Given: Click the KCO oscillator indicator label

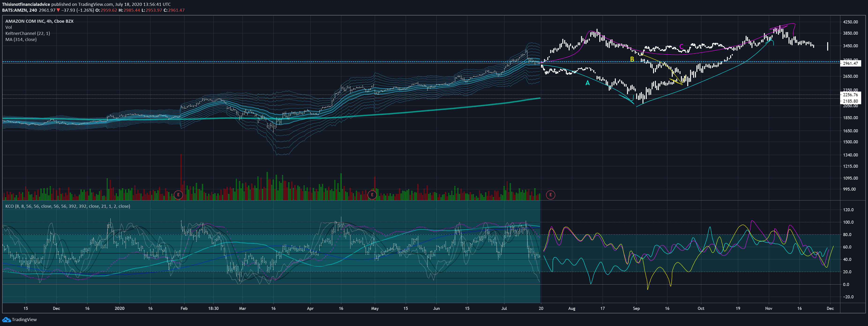Looking at the screenshot, I should tap(68, 206).
